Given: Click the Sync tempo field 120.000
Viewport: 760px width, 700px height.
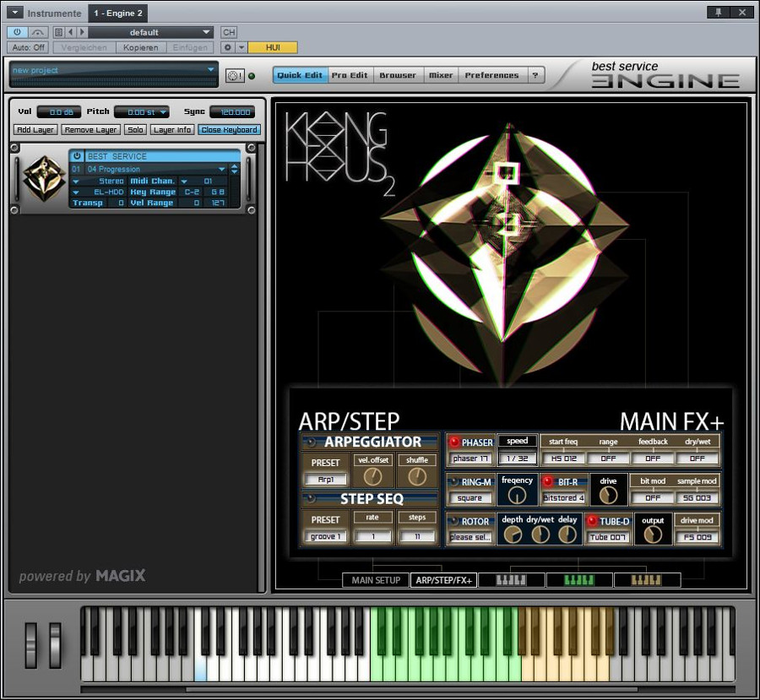Looking at the screenshot, I should click(x=232, y=112).
